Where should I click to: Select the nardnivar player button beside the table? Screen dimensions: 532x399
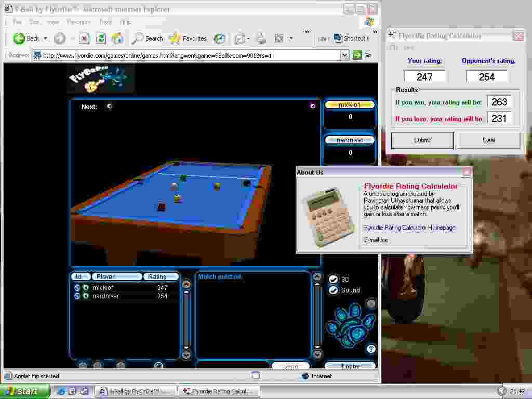(350, 140)
